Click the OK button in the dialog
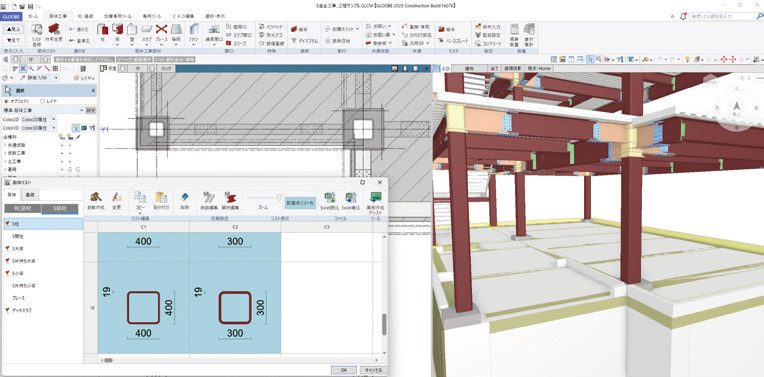 (x=344, y=370)
